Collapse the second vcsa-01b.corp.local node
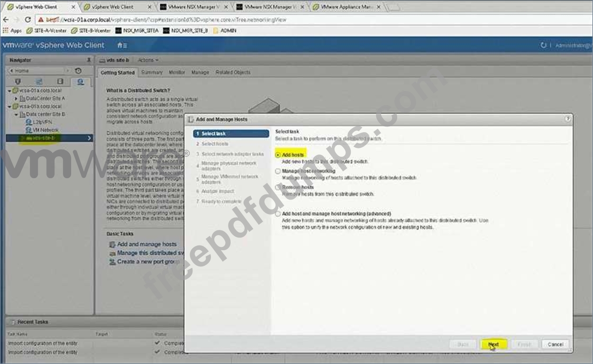 (9, 106)
